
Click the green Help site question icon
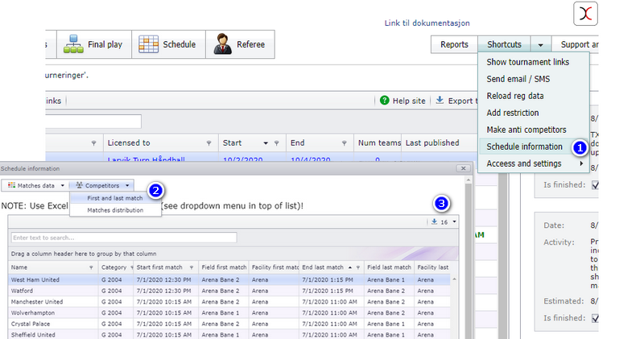pyautogui.click(x=385, y=101)
